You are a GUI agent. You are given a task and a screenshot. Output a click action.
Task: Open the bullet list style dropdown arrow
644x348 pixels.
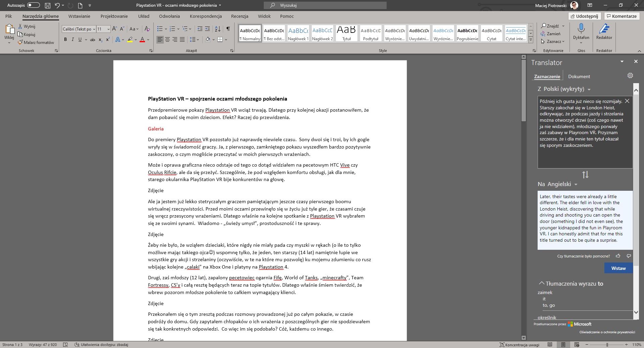click(165, 29)
